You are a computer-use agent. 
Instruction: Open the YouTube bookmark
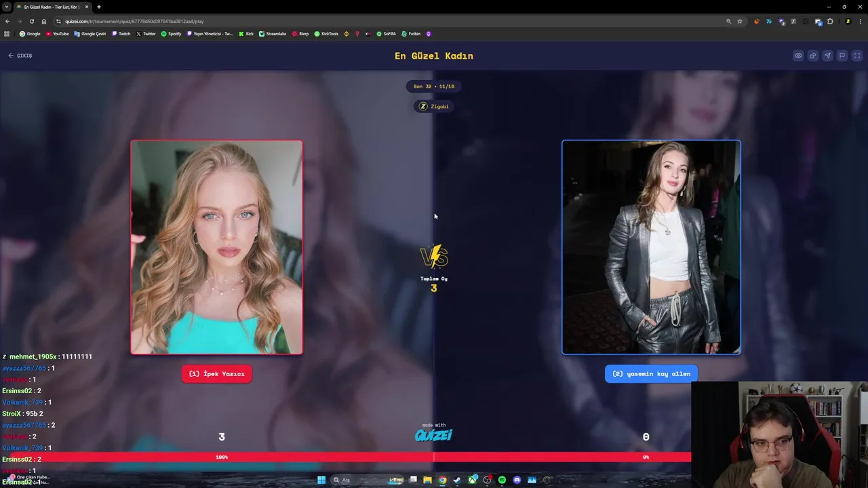pyautogui.click(x=58, y=34)
